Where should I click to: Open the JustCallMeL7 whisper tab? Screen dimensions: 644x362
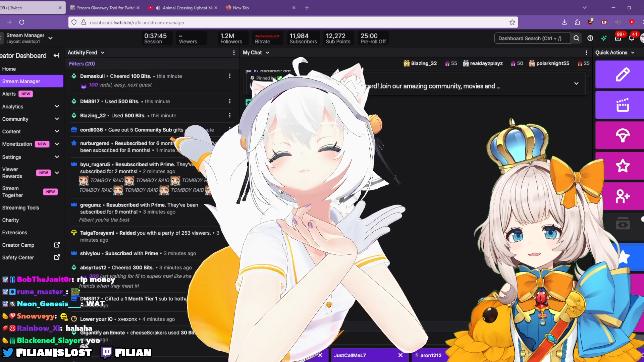pyautogui.click(x=350, y=355)
